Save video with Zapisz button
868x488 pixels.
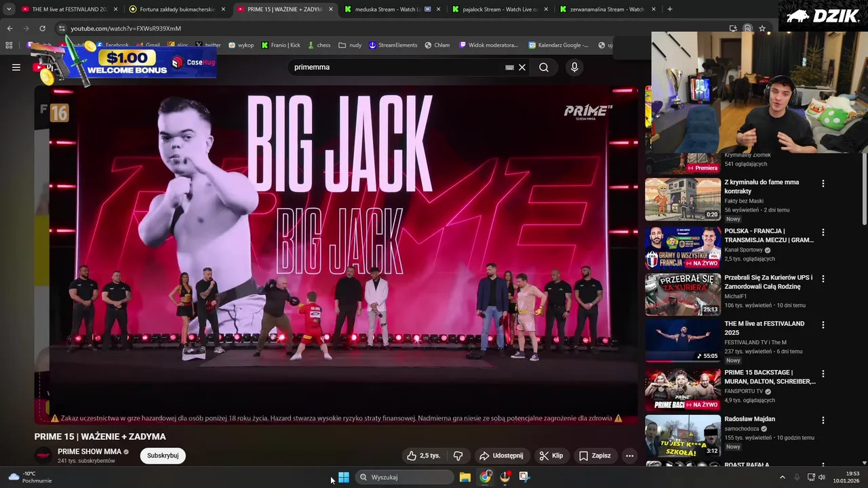595,455
